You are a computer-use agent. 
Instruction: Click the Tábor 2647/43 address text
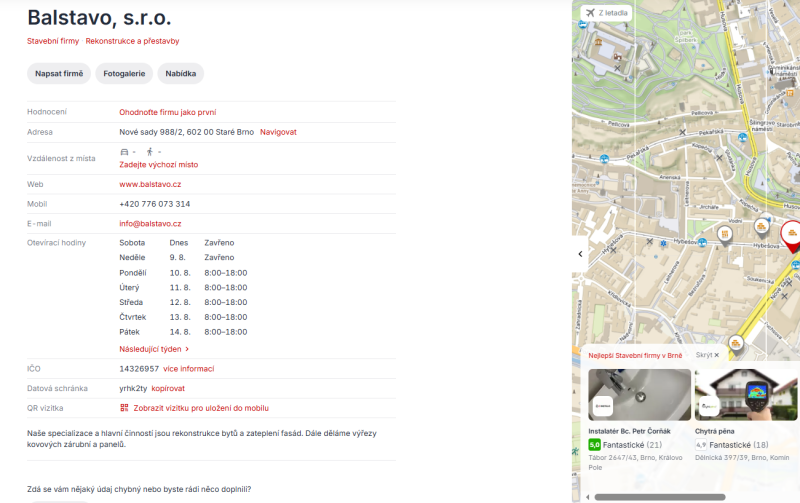635,462
